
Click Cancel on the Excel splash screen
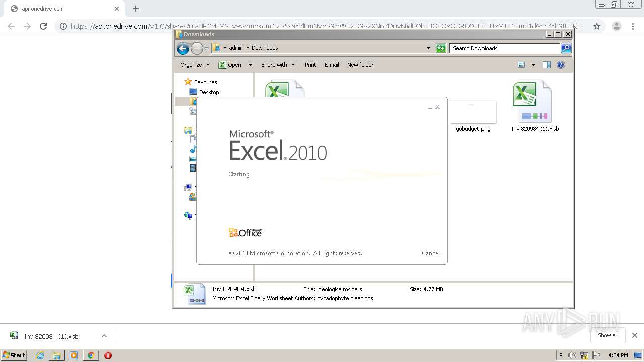click(431, 253)
